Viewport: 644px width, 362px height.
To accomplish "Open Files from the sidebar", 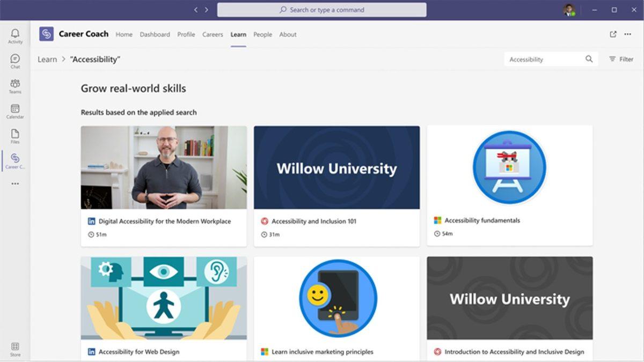I will (15, 136).
